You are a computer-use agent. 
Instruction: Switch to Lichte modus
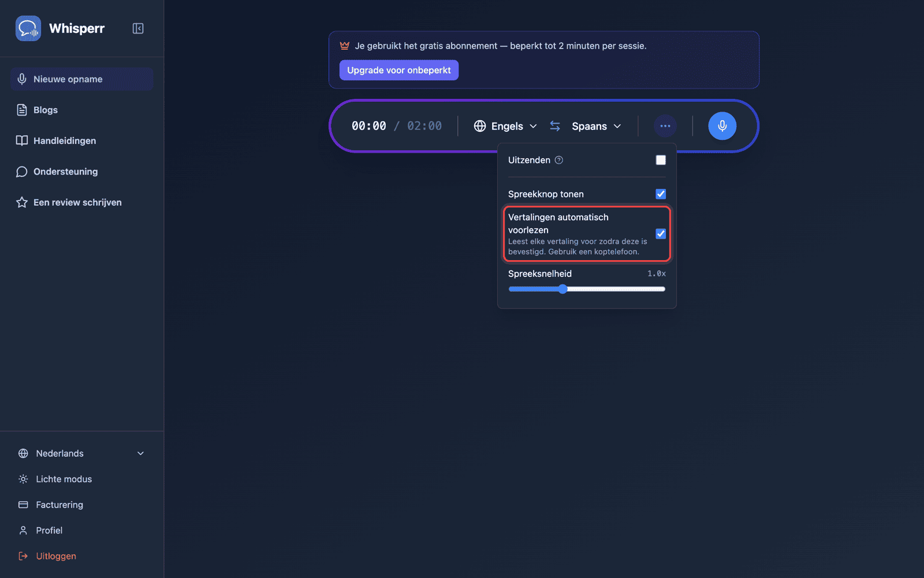(81, 479)
